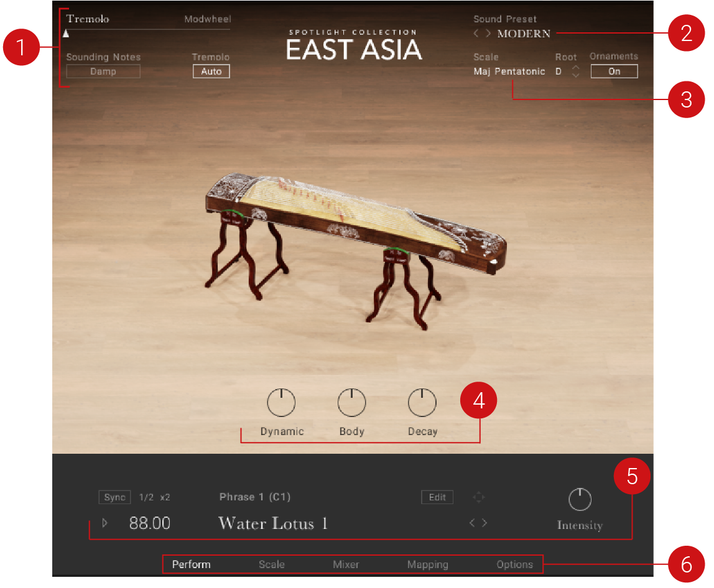Toggle the Sync button
This screenshot has height=588, width=714.
click(x=114, y=497)
